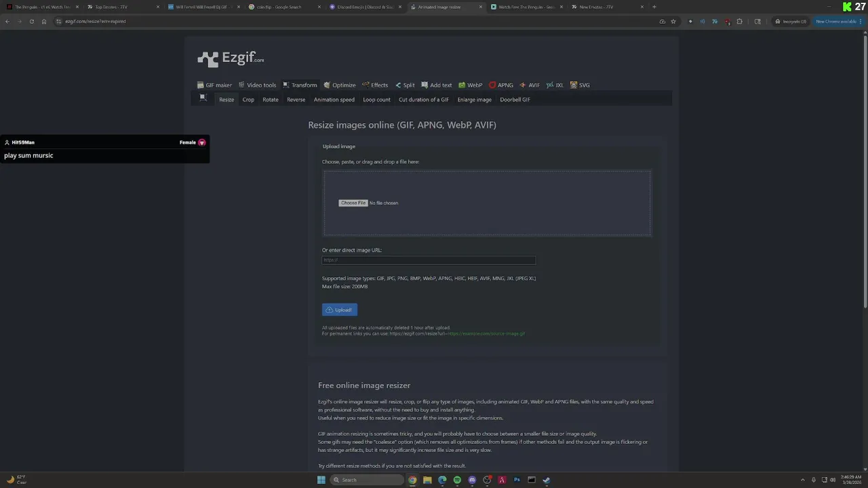The width and height of the screenshot is (868, 488).
Task: Open the Enlarge image tool
Action: (474, 100)
